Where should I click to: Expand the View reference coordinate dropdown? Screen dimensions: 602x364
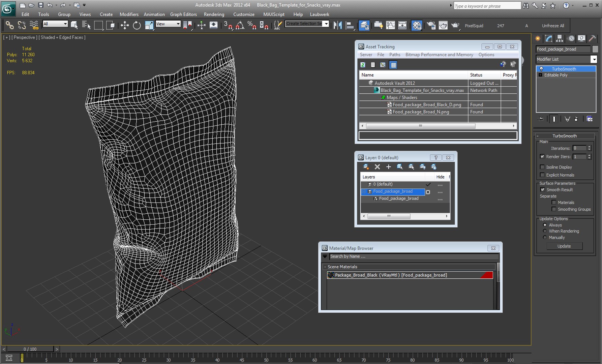coord(168,24)
